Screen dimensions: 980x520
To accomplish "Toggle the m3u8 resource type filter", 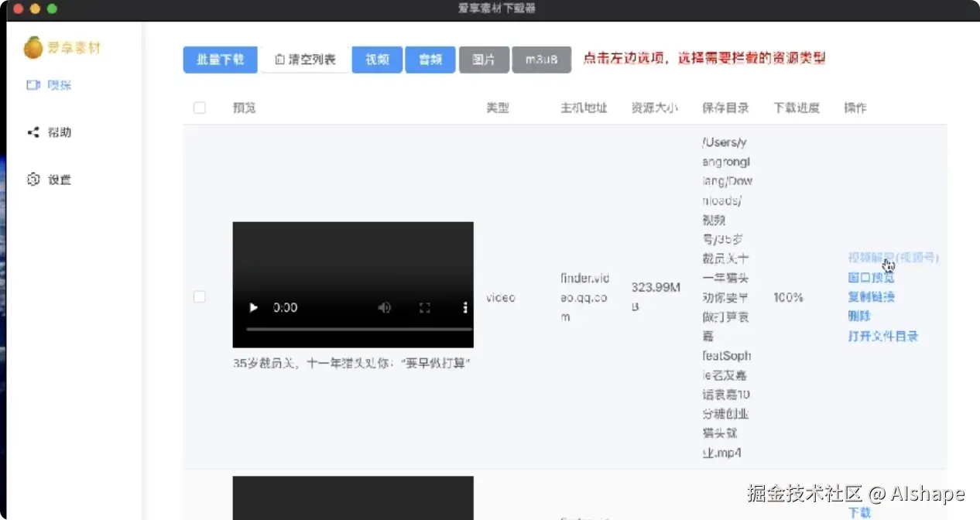I will [x=542, y=60].
